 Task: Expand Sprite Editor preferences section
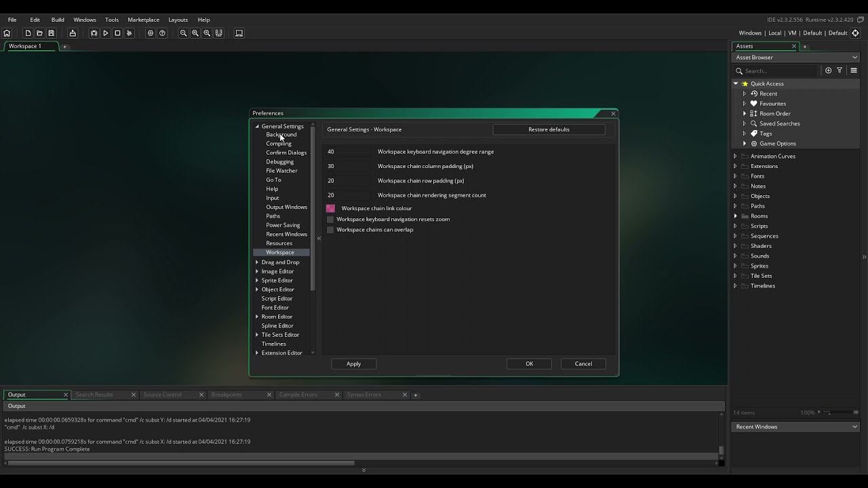coord(257,281)
